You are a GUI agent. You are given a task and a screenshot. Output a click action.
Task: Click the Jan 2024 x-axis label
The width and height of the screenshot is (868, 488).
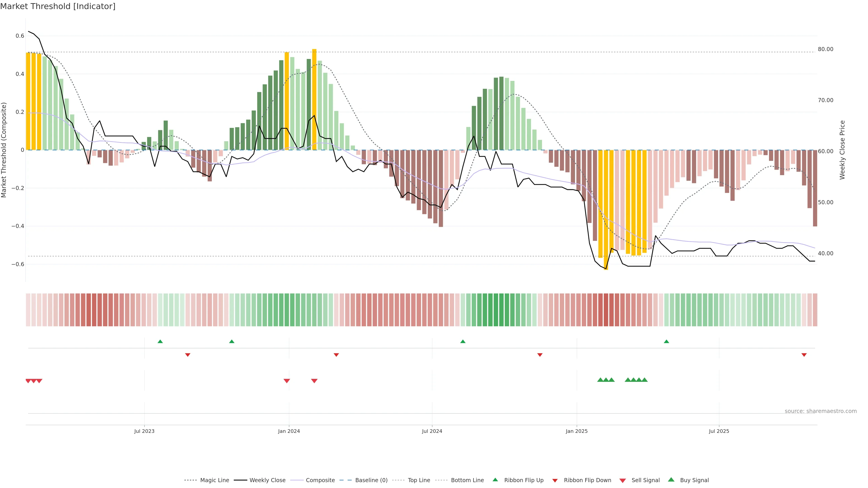(289, 431)
